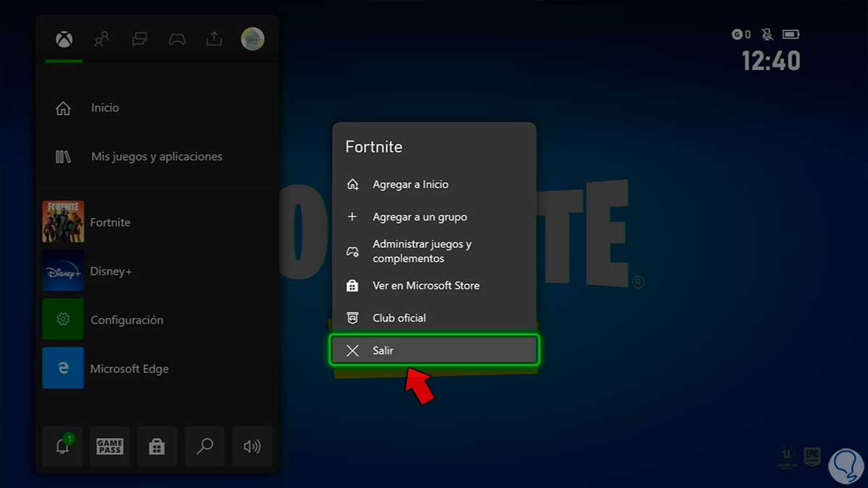Image resolution: width=868 pixels, height=488 pixels.
Task: Open Club oficial from the menu
Action: click(x=434, y=318)
